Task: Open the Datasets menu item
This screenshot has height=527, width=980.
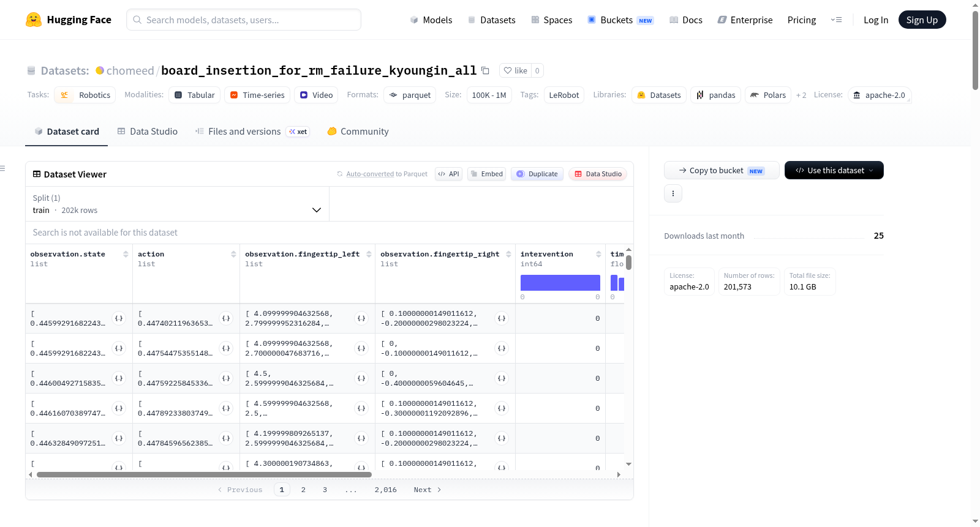Action: [492, 20]
